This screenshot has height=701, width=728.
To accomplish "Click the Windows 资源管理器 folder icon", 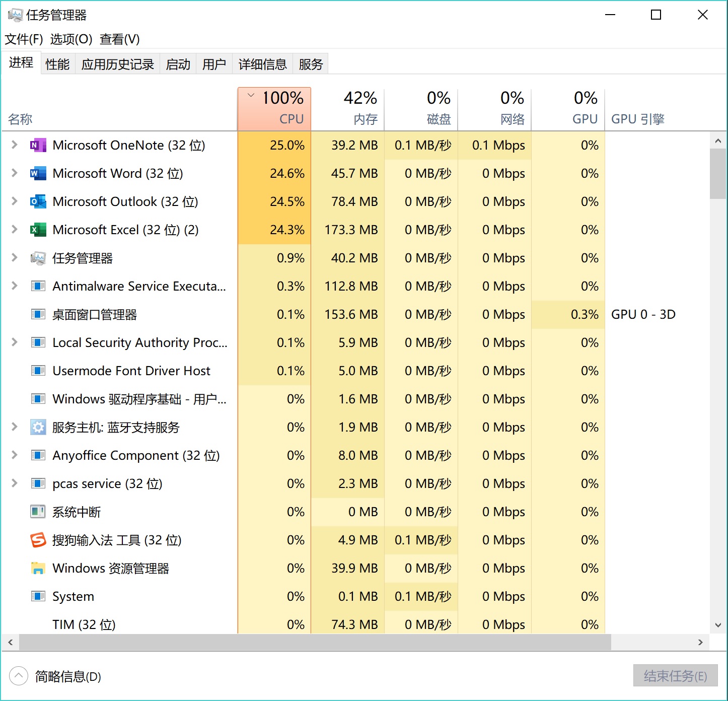I will pyautogui.click(x=37, y=568).
